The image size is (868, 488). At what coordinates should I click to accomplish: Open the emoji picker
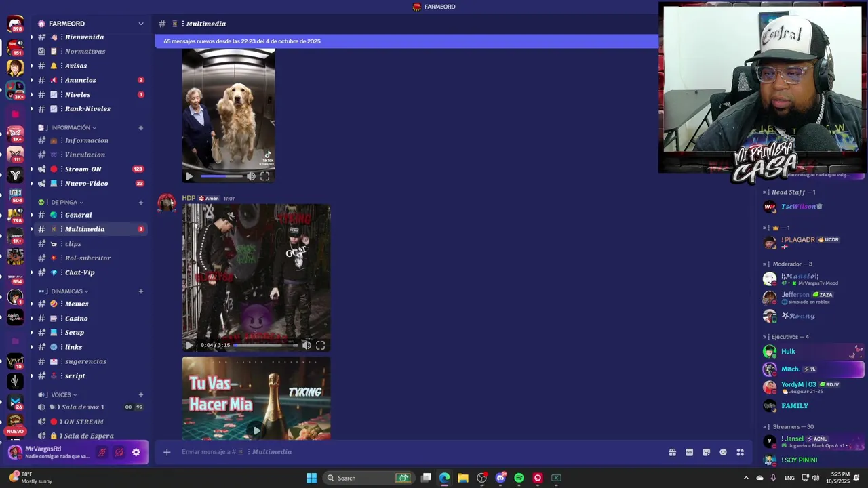click(723, 452)
